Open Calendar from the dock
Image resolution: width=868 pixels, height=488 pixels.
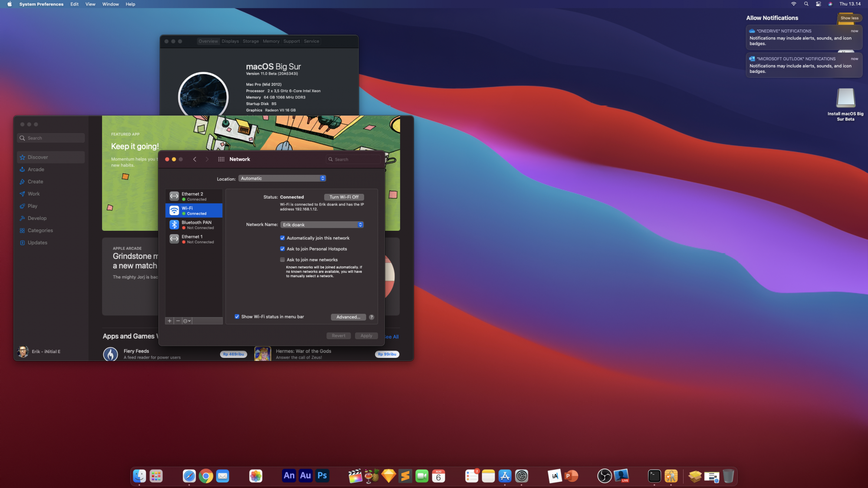point(438,476)
